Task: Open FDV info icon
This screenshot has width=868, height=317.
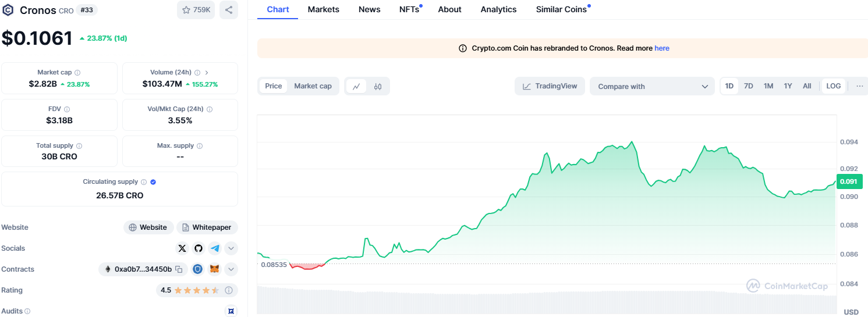Action: click(x=67, y=109)
